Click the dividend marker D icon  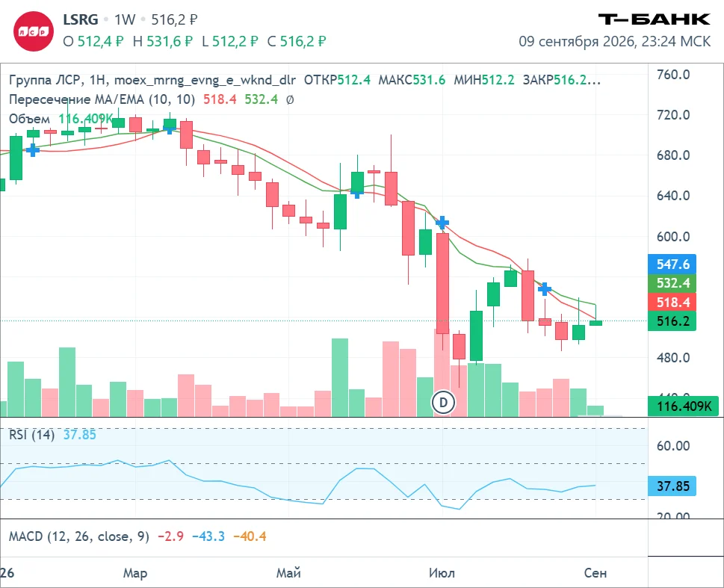[443, 402]
